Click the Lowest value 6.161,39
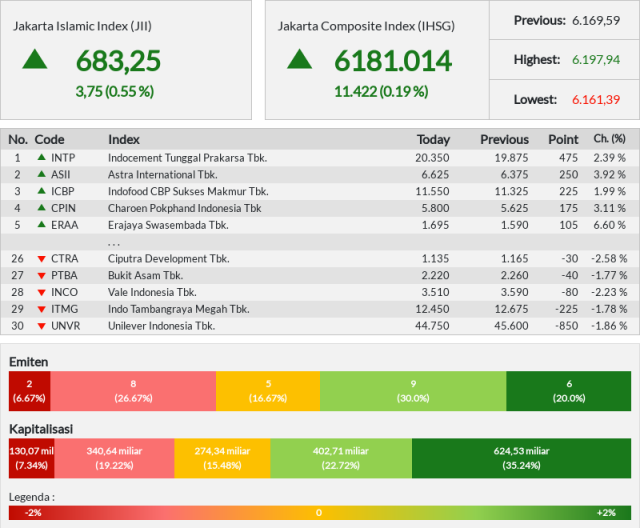This screenshot has height=528, width=640. pos(596,100)
